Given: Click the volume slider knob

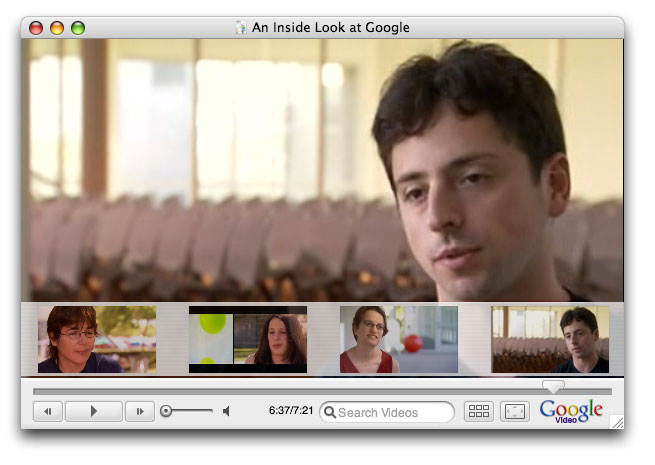Looking at the screenshot, I should pyautogui.click(x=166, y=411).
